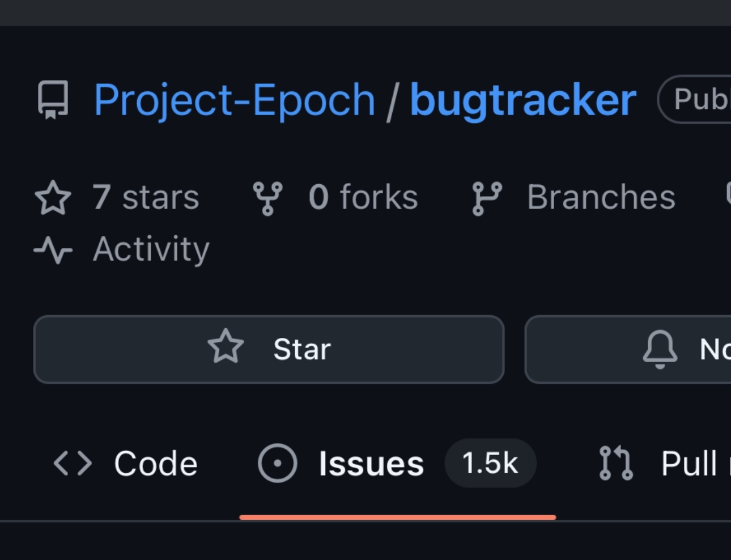
Task: Select the Issues tab
Action: 371,464
